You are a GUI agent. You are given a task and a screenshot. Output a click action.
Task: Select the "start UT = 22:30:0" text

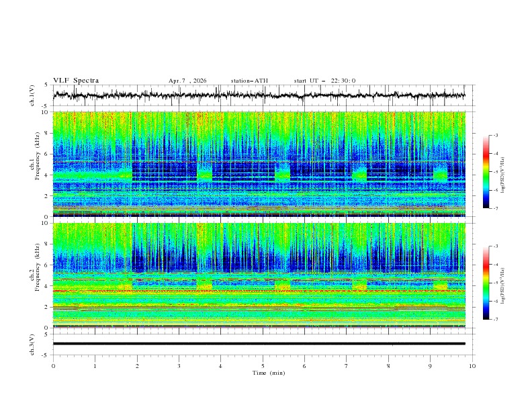[324, 81]
